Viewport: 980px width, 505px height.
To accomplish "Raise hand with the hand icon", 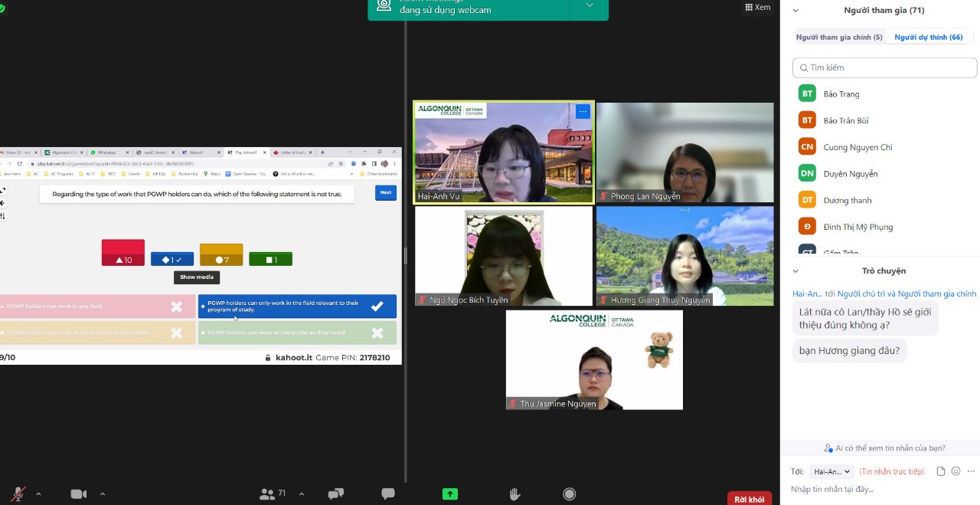I will [516, 494].
